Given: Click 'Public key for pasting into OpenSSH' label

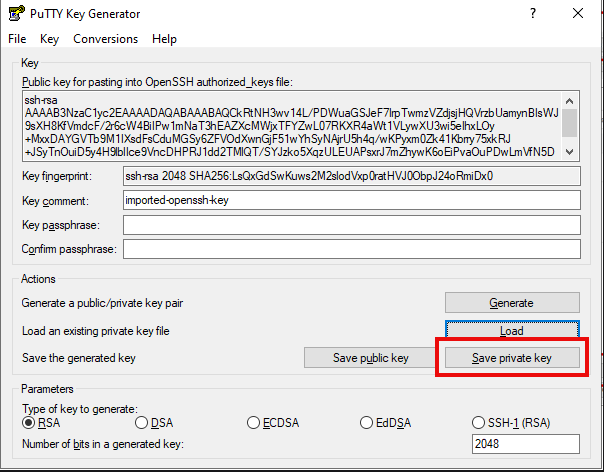Looking at the screenshot, I should pyautogui.click(x=157, y=82).
